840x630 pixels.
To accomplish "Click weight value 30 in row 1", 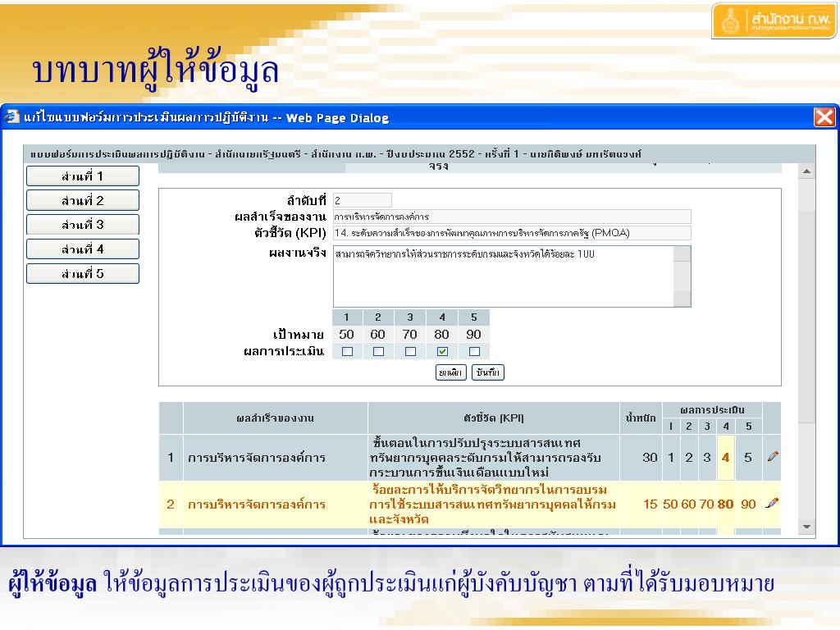I will (650, 458).
